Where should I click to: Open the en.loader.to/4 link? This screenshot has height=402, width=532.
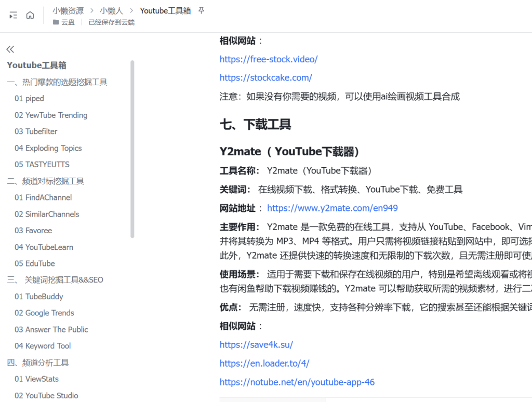point(264,364)
